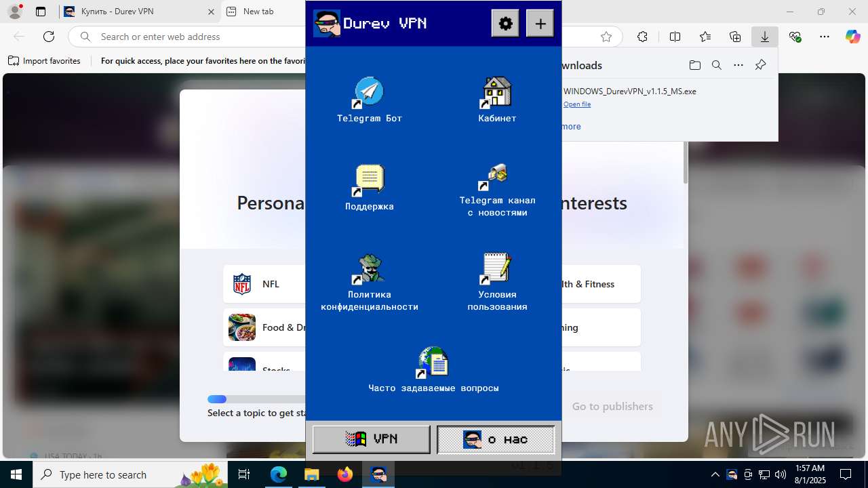Image resolution: width=868 pixels, height=488 pixels.
Task: Open Firefox from taskbar
Action: pos(345,474)
